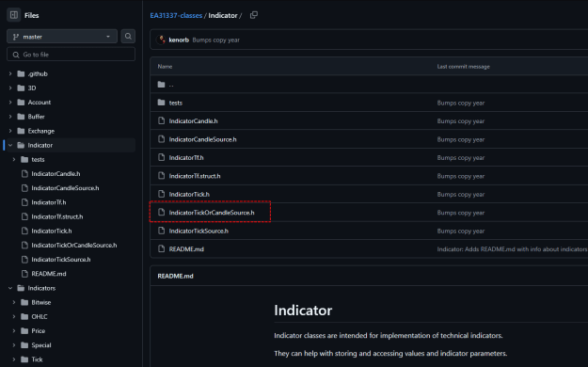Collapse the Files side panel icon
Viewport: 588px width, 367px height.
coord(14,15)
